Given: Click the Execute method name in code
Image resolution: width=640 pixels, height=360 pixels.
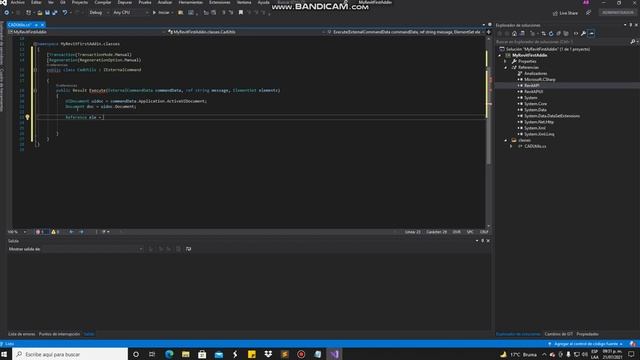Looking at the screenshot, I should pyautogui.click(x=98, y=90).
